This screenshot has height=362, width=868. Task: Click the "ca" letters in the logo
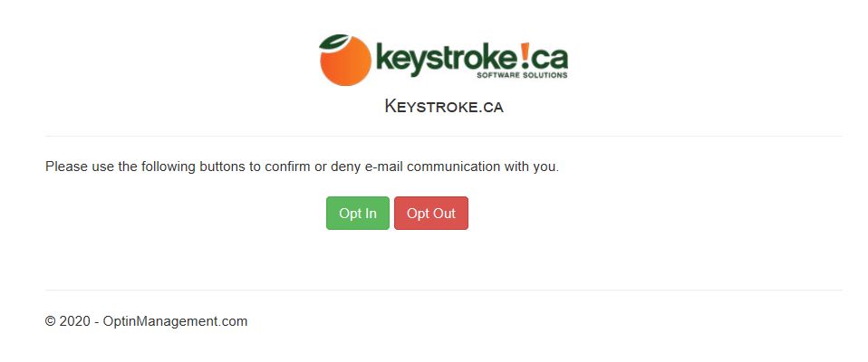tap(550, 57)
